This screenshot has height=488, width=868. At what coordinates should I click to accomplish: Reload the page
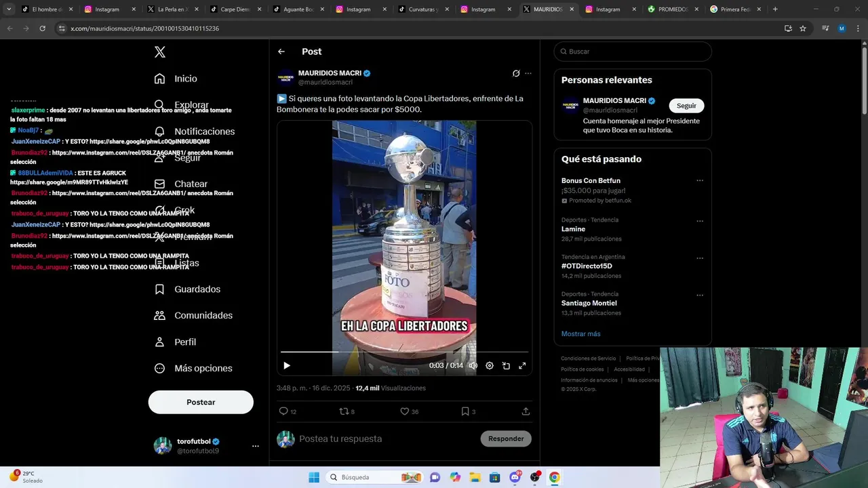point(42,28)
